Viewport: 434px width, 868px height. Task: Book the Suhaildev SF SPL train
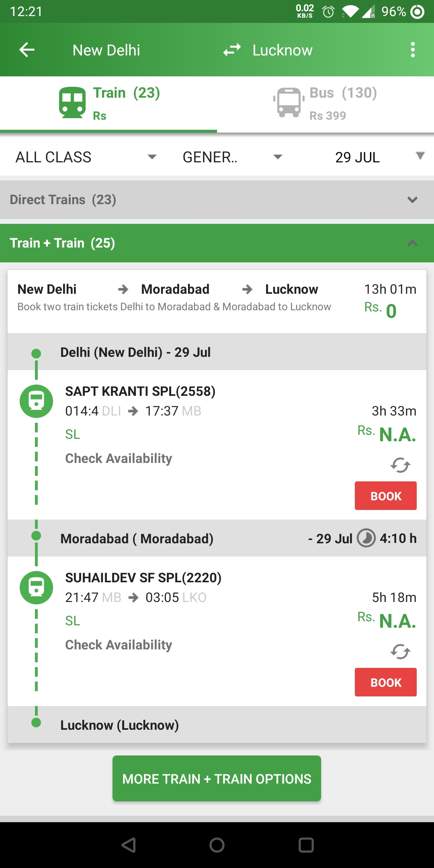click(x=386, y=682)
